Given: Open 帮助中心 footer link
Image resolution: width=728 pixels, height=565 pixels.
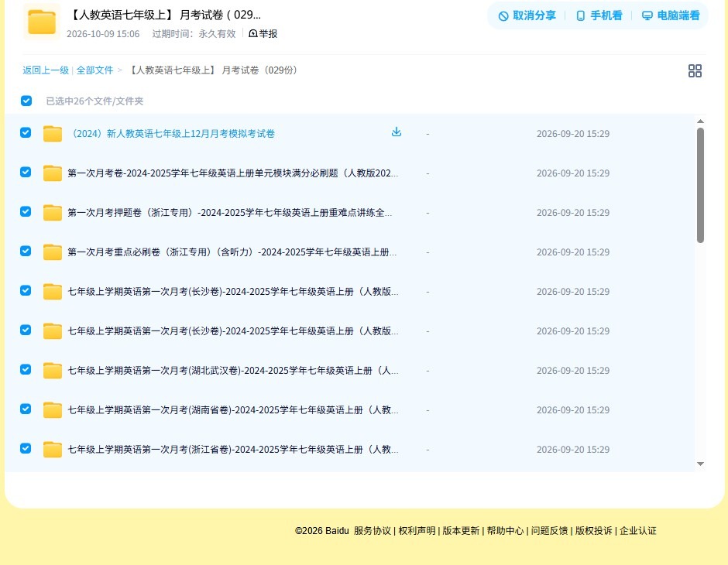Looking at the screenshot, I should (505, 531).
